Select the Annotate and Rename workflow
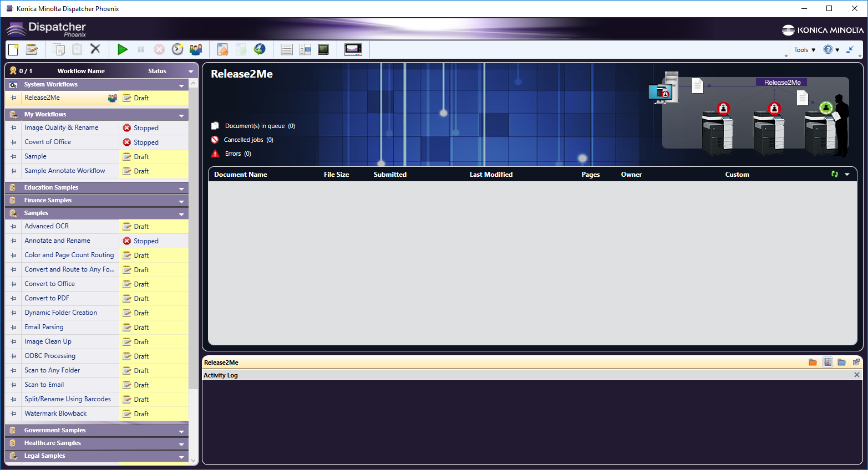Viewport: 868px width, 470px height. click(97, 241)
